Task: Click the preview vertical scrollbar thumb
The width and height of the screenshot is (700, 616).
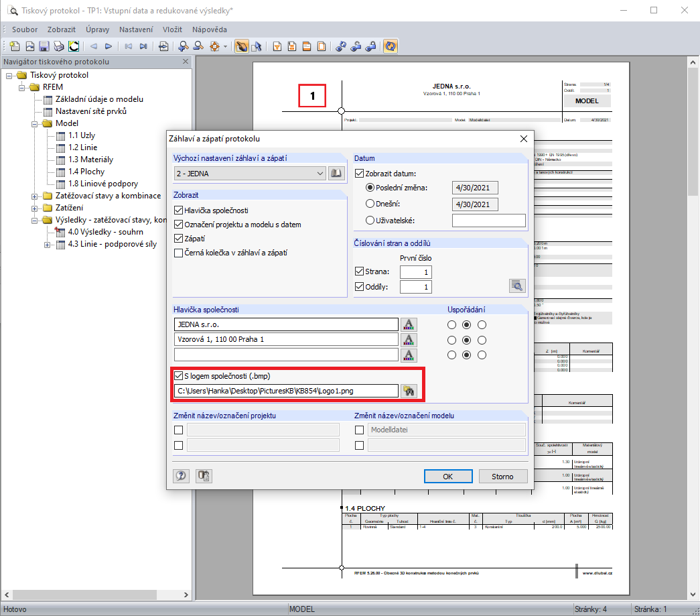Action: click(x=693, y=132)
